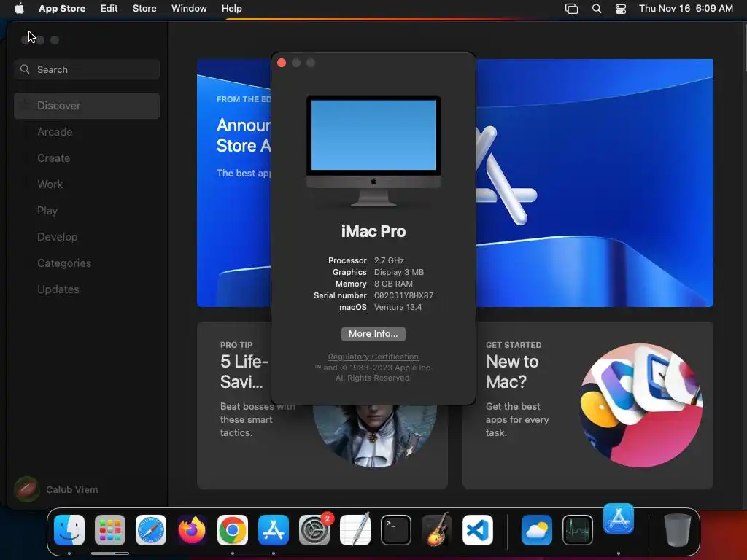The width and height of the screenshot is (747, 560).
Task: Click the New to Mac? app icons artwork
Action: 640,405
